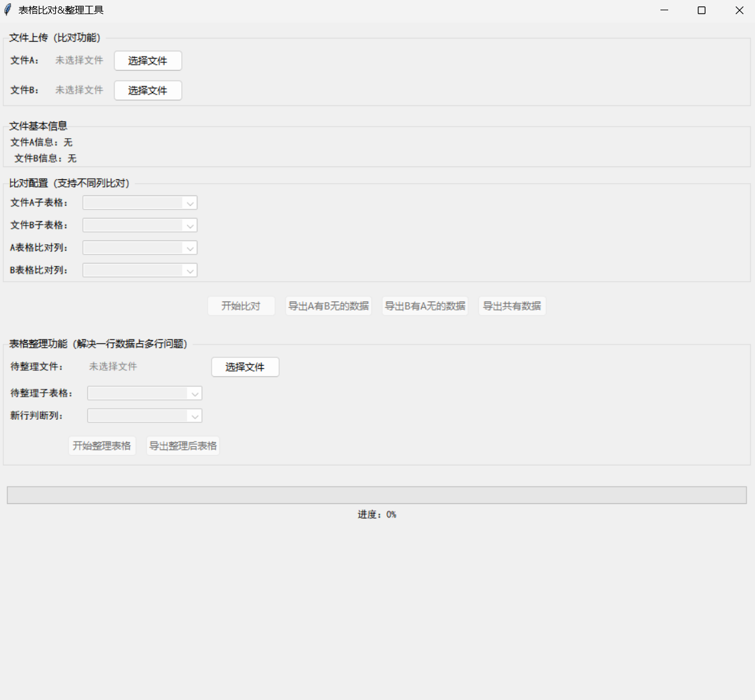
Task: Click the B表格比对列： label
Action: pos(39,270)
